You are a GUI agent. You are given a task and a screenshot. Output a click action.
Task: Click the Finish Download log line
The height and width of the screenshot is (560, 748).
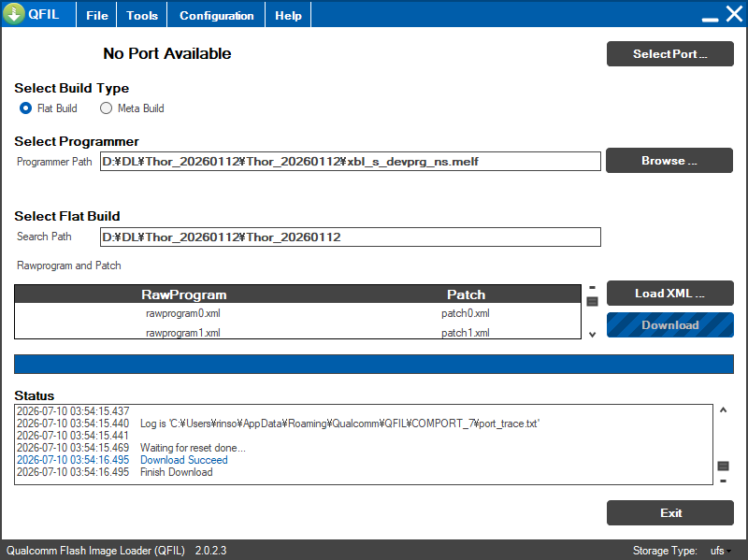[176, 472]
